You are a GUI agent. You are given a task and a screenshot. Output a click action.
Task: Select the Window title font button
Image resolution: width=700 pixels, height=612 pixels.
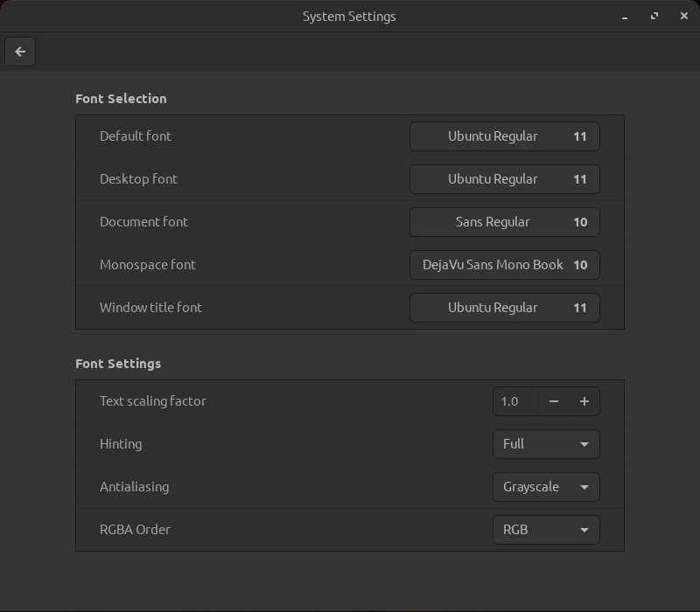[504, 308]
